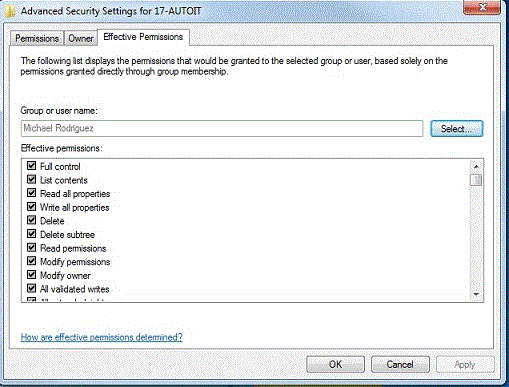Switch to the Owner tab
This screenshot has width=509, height=387.
coord(81,38)
